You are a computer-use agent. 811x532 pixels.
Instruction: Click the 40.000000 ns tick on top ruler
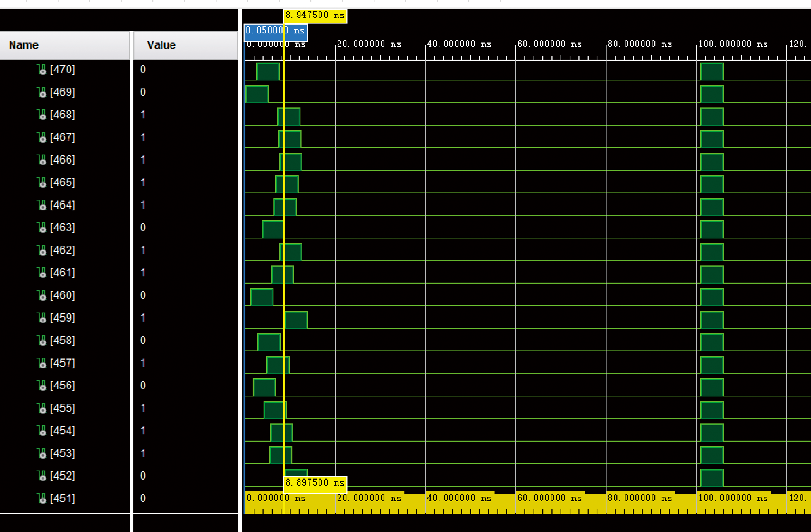pos(459,44)
